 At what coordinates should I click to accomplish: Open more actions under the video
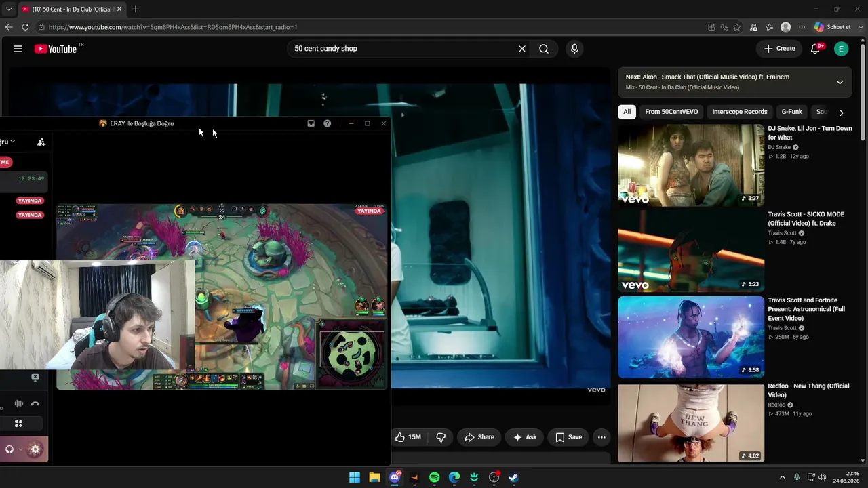click(x=601, y=437)
